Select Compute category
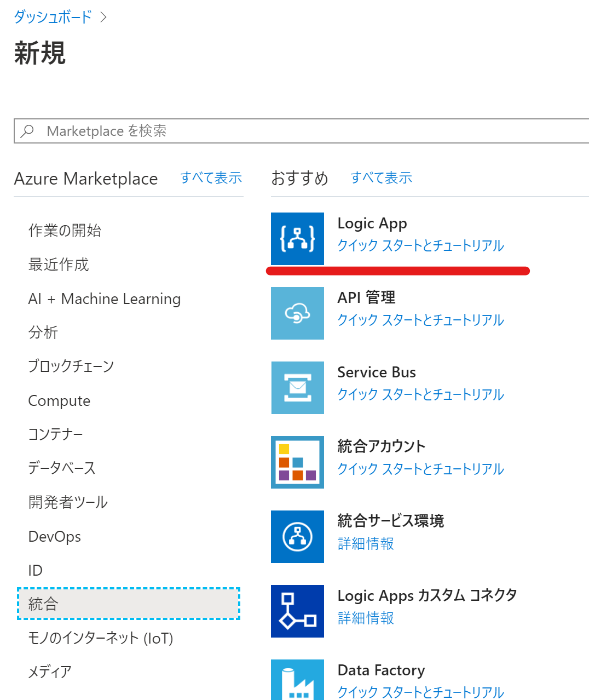 [x=59, y=401]
